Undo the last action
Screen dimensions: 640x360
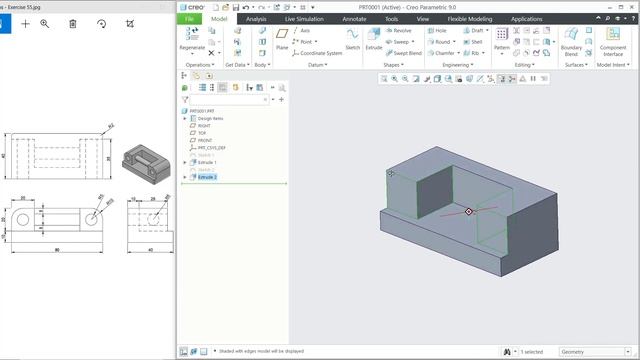[x=246, y=7]
